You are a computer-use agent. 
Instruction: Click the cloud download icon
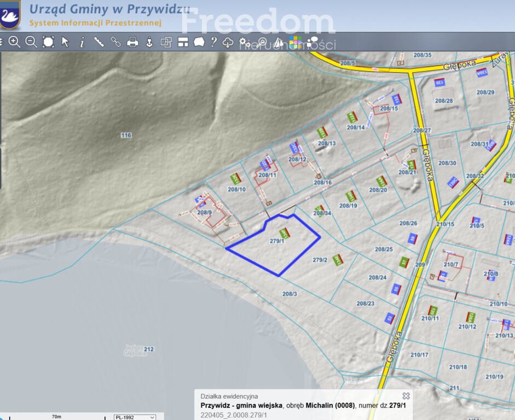[228, 42]
